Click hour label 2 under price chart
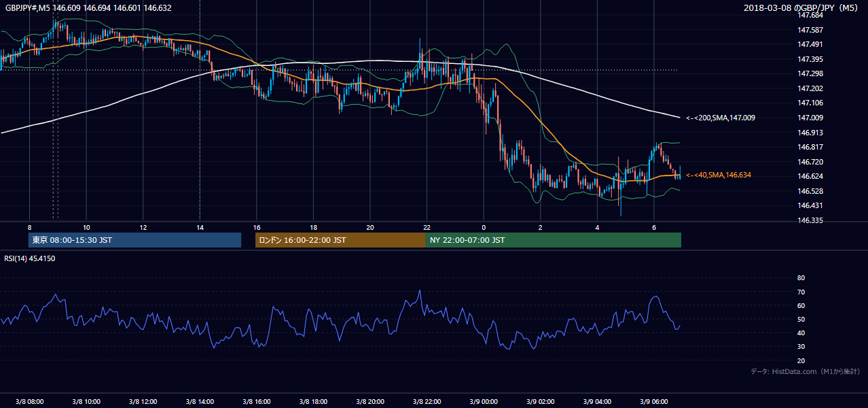Screen dimensions: 868x408 coord(541,226)
